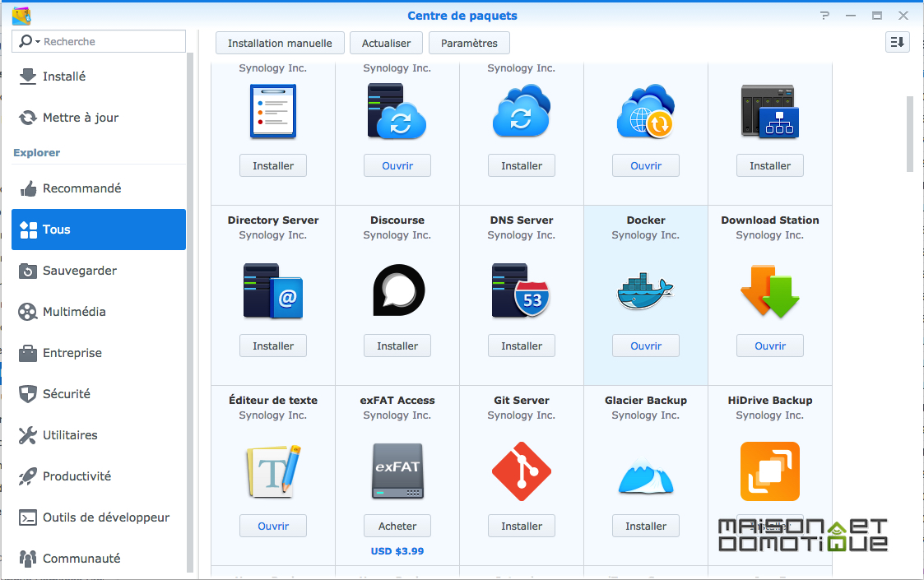
Task: Click the magnifier icon in the search field
Action: coord(26,41)
